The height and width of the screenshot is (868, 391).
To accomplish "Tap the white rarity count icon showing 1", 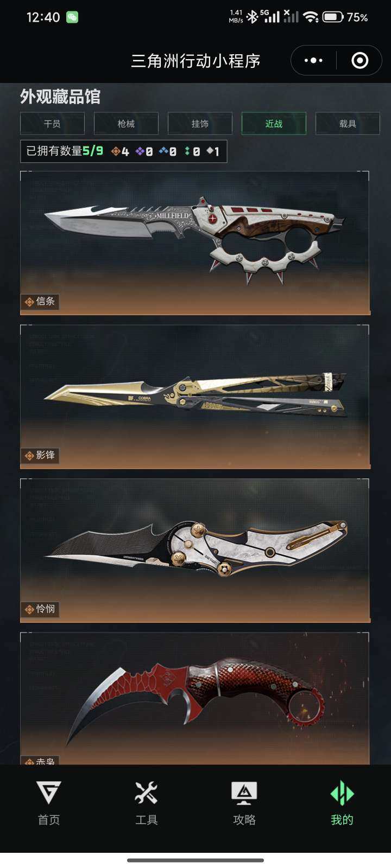I will coord(210,151).
